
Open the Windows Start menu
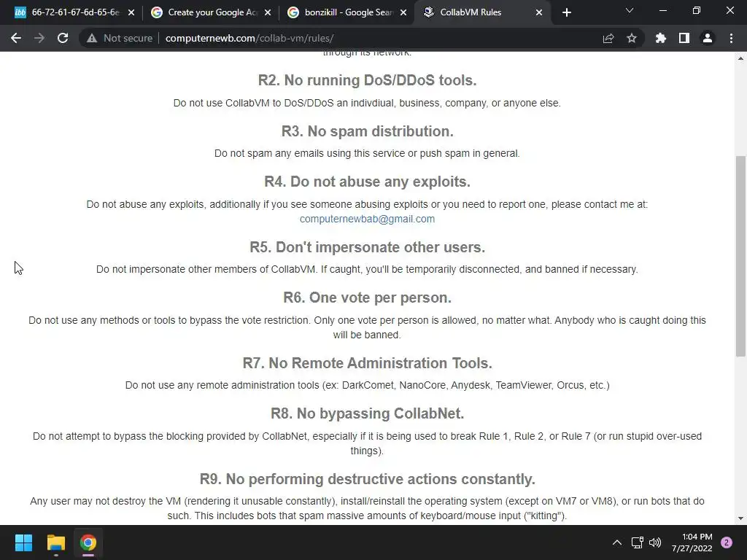pyautogui.click(x=23, y=542)
